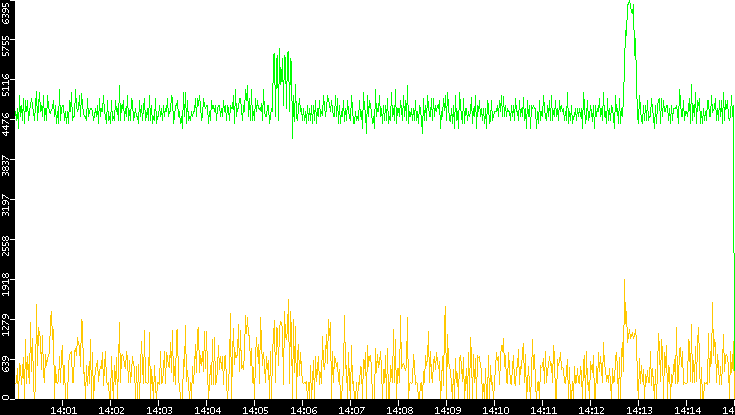
Task: Select the 2558 value on the vertical axis
Action: pos(6,244)
